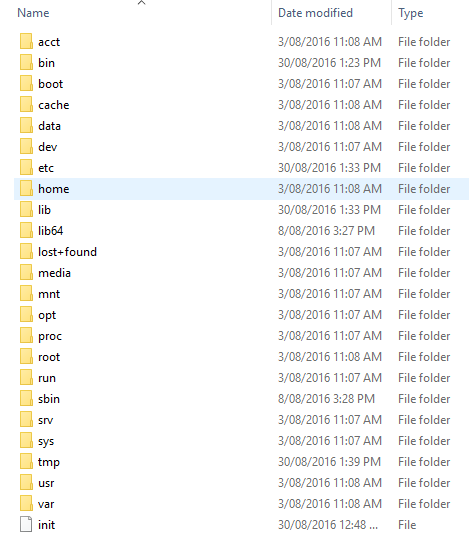Click date '8/08/2016 3:28 PM' of sbin
The width and height of the screenshot is (469, 542).
(326, 399)
